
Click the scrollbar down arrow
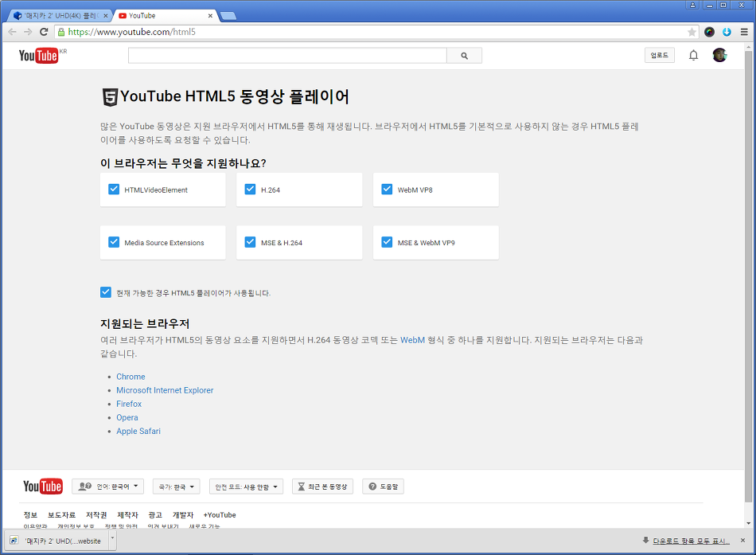(x=748, y=523)
